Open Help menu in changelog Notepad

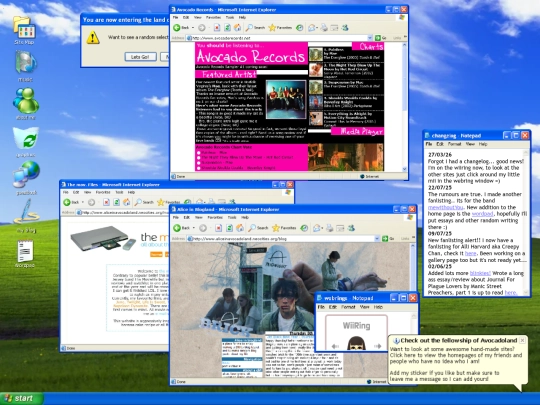[x=483, y=144]
